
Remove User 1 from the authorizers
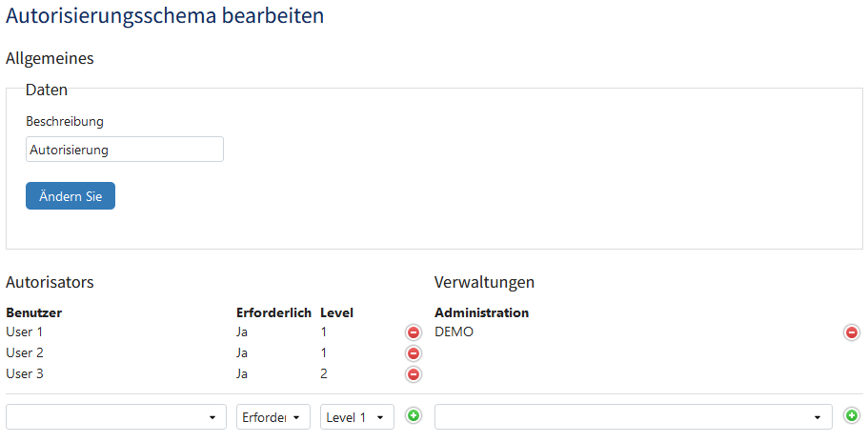pyautogui.click(x=413, y=332)
